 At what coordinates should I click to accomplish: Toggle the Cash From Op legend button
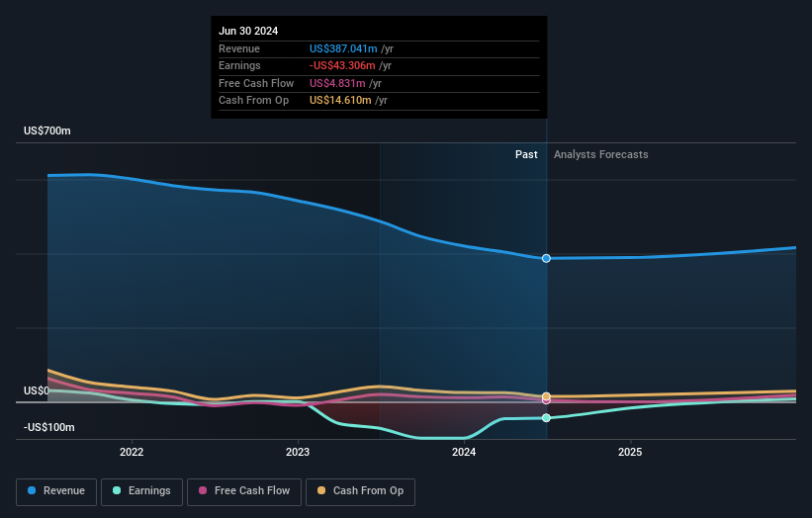tap(360, 491)
